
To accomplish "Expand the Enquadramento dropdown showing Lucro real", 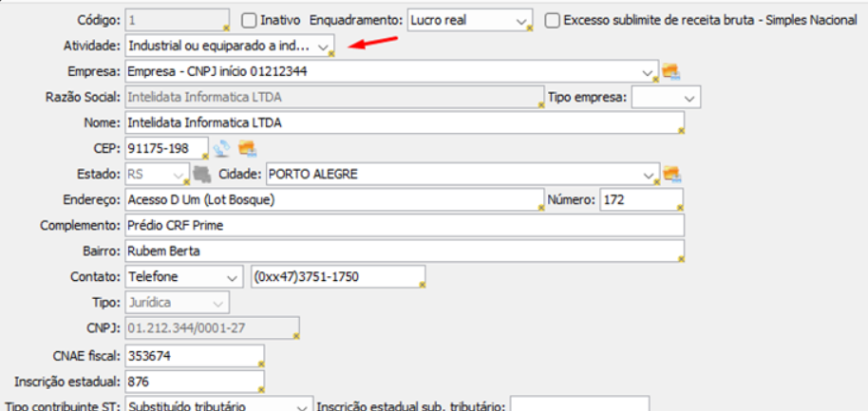I will [x=520, y=19].
